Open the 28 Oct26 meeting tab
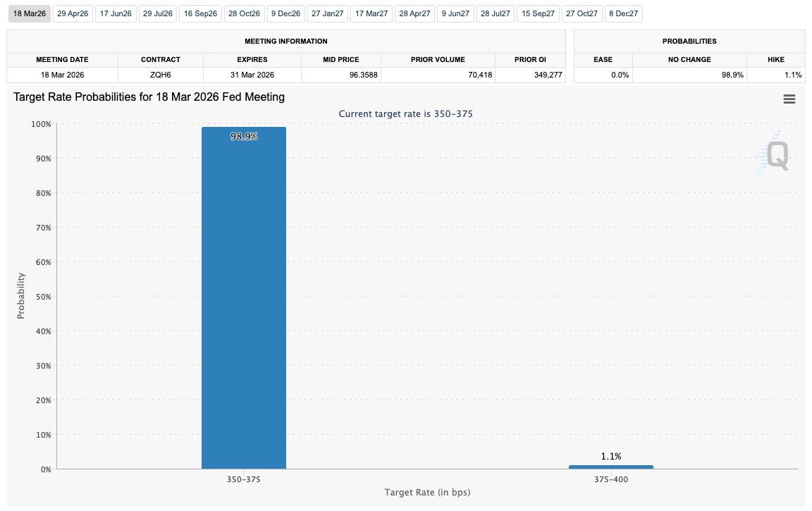 tap(245, 13)
